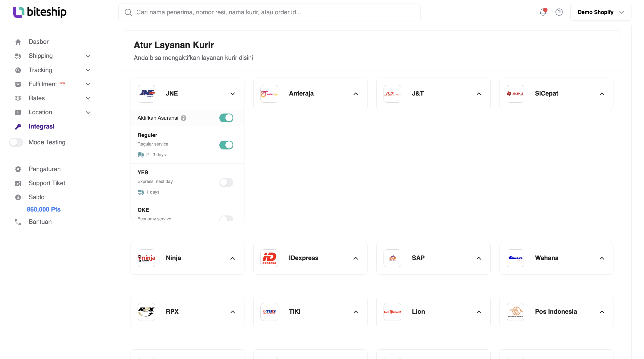Click the search magnifier icon
The image size is (644, 359).
pos(128,12)
